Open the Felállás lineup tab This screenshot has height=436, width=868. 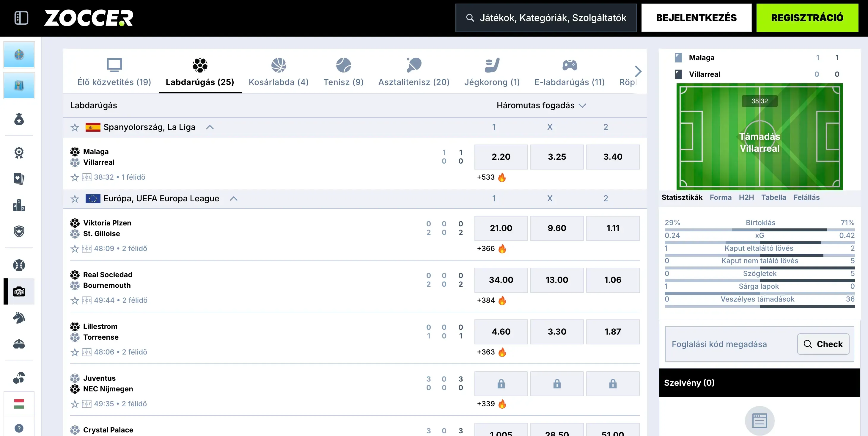click(x=806, y=197)
